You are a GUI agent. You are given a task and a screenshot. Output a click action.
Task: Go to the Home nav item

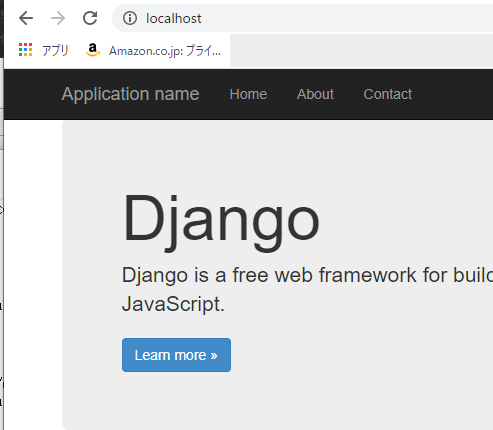pos(248,94)
